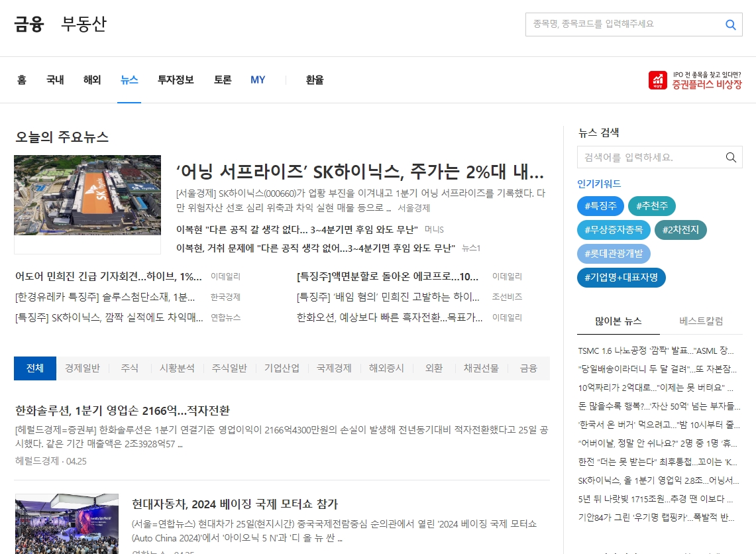This screenshot has height=554, width=756.
Task: Click the #무상증자종목 keyword tag
Action: pos(614,229)
